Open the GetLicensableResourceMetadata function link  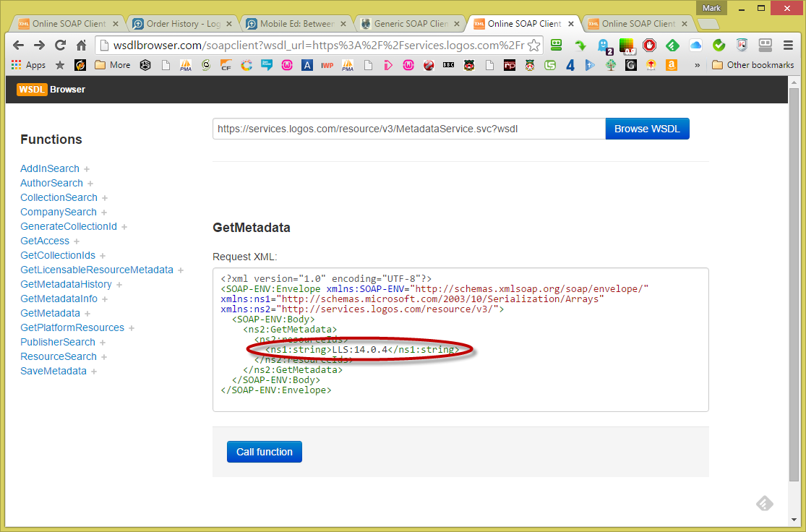pos(97,270)
